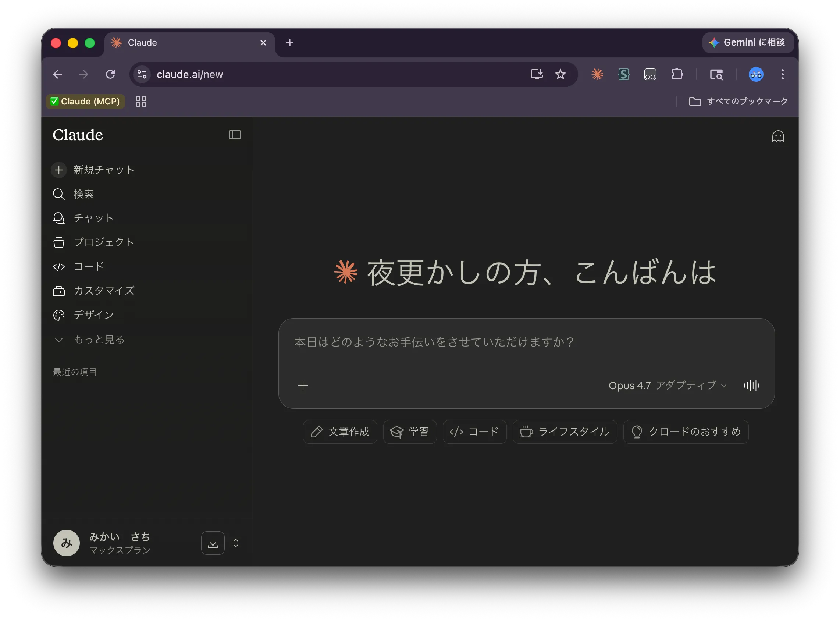
Task: Bookmark this page with star icon
Action: click(560, 74)
